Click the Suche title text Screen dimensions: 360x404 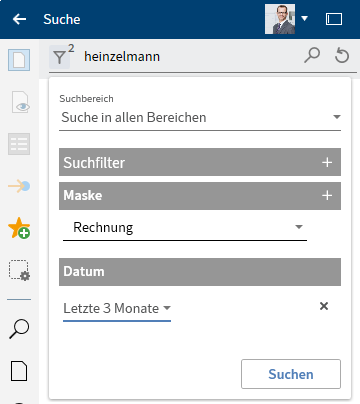pyautogui.click(x=62, y=19)
